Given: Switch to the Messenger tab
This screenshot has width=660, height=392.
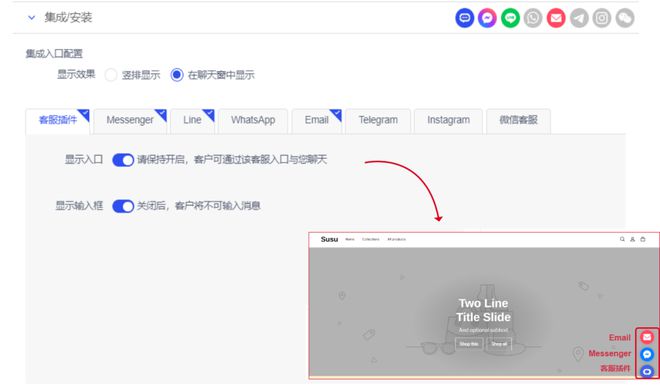Looking at the screenshot, I should pos(130,120).
